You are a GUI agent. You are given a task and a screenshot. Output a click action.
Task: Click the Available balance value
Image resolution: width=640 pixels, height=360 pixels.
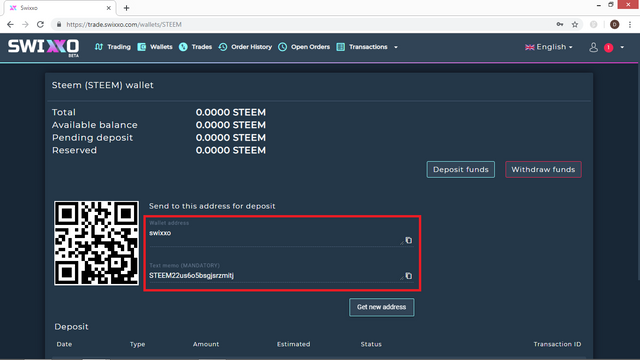(x=231, y=125)
